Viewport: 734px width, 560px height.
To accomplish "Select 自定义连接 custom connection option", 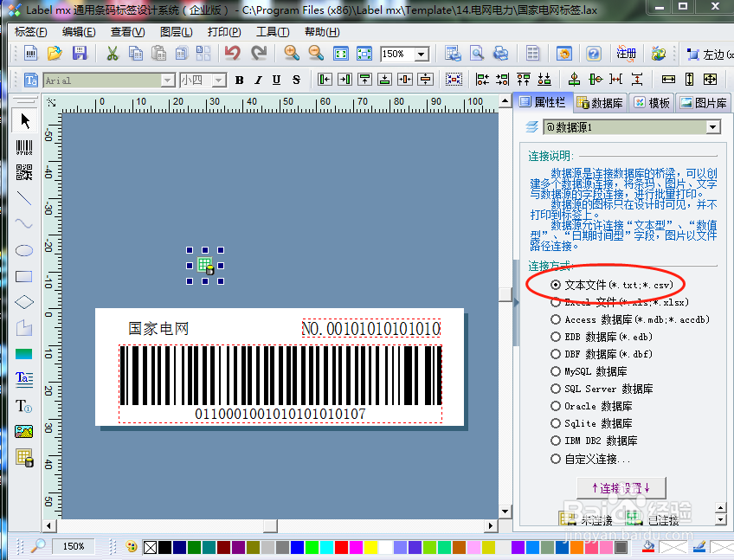I will coord(590,459).
